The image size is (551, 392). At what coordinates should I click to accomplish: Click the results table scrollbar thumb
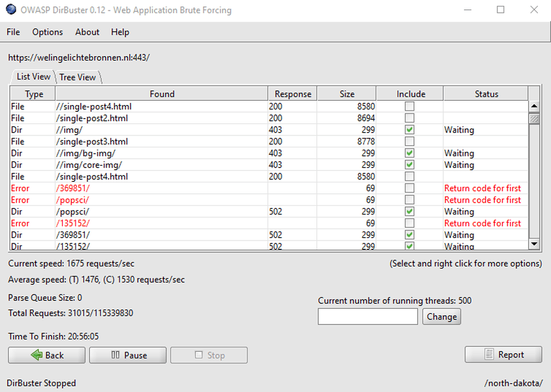534,119
